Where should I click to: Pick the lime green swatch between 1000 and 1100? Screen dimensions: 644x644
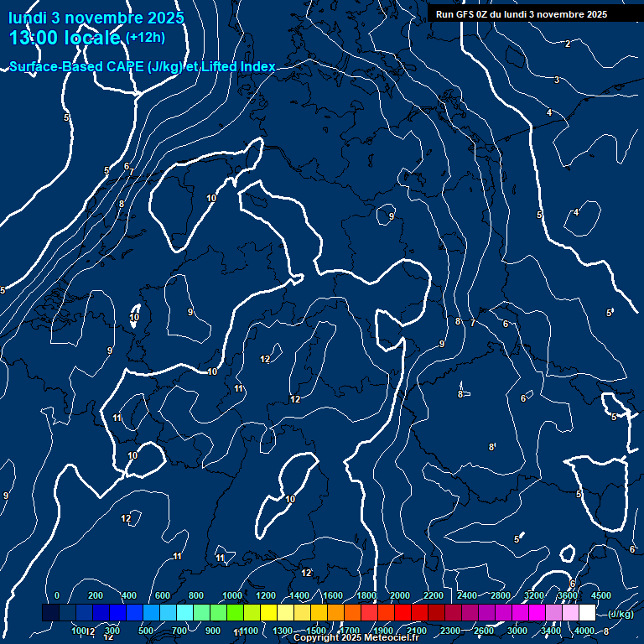pyautogui.click(x=235, y=612)
